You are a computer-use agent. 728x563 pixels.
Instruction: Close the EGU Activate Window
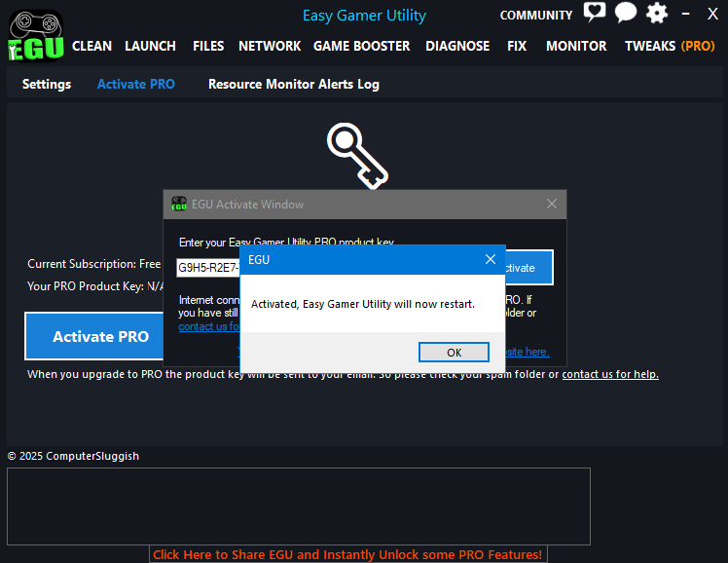click(x=552, y=204)
